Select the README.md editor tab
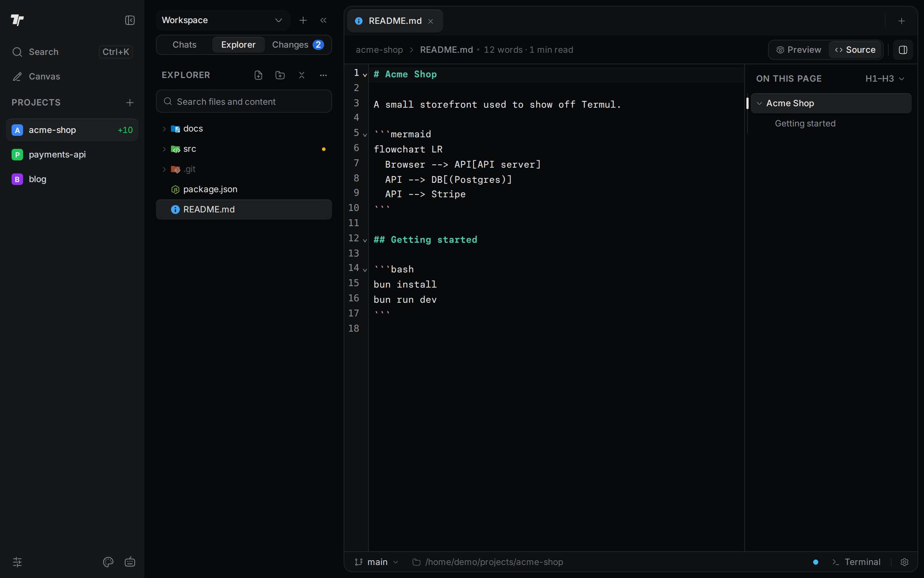 [395, 21]
